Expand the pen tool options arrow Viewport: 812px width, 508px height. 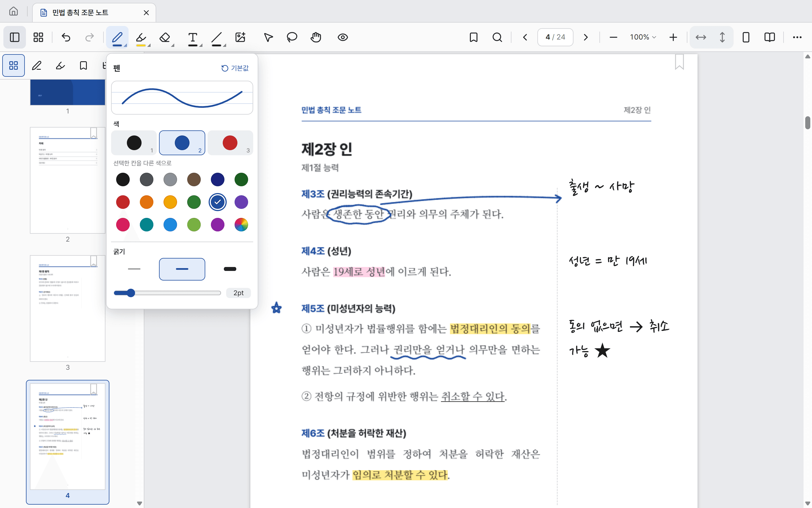pyautogui.click(x=125, y=45)
